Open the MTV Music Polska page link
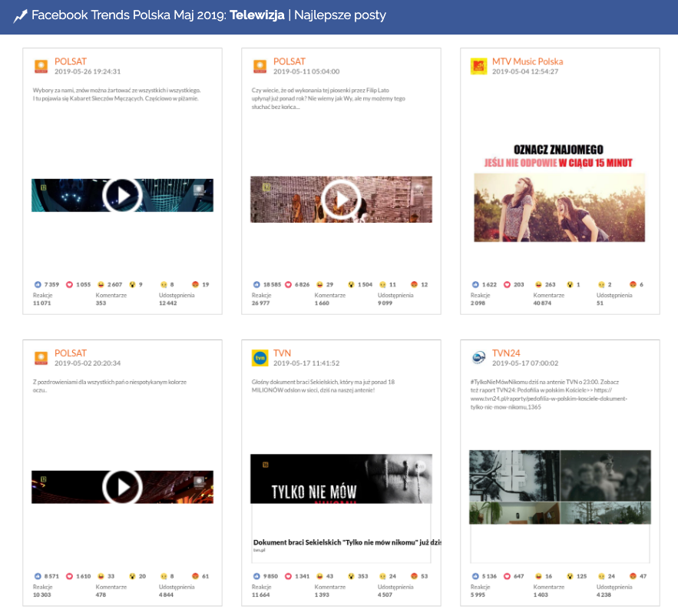This screenshot has width=678, height=616. click(x=527, y=61)
